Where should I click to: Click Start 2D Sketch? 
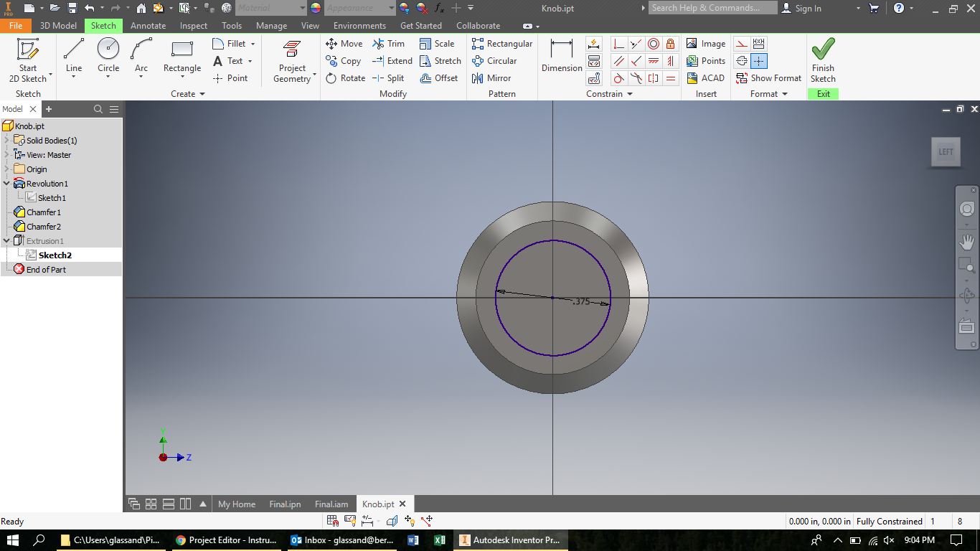(28, 61)
